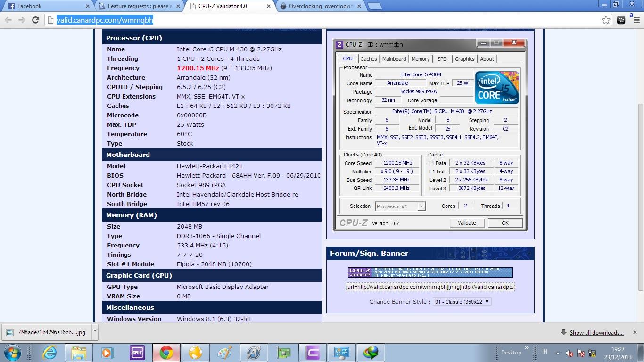This screenshot has width=644, height=362.
Task: Click the Windows 8.1 (6.3) 32-bit text
Action: coord(214,319)
